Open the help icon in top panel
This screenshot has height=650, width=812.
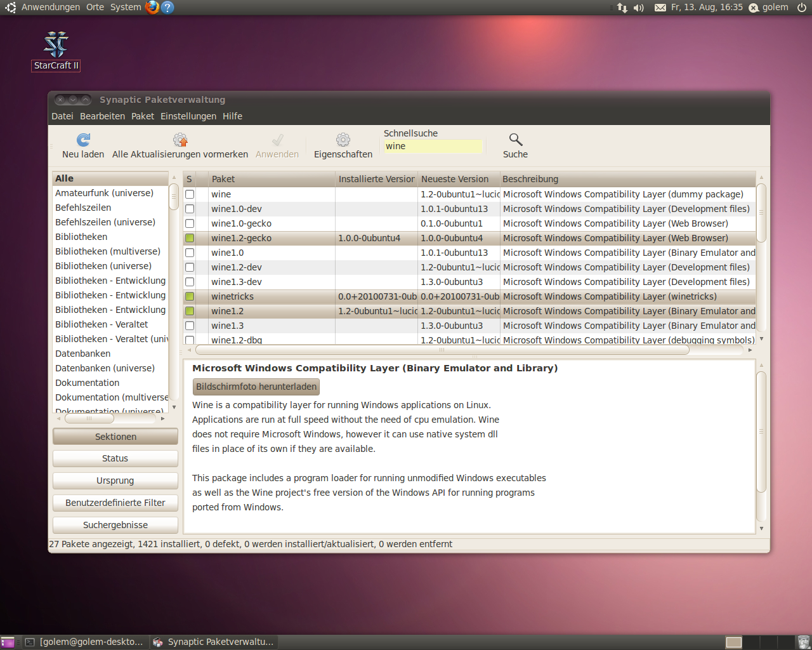tap(167, 7)
